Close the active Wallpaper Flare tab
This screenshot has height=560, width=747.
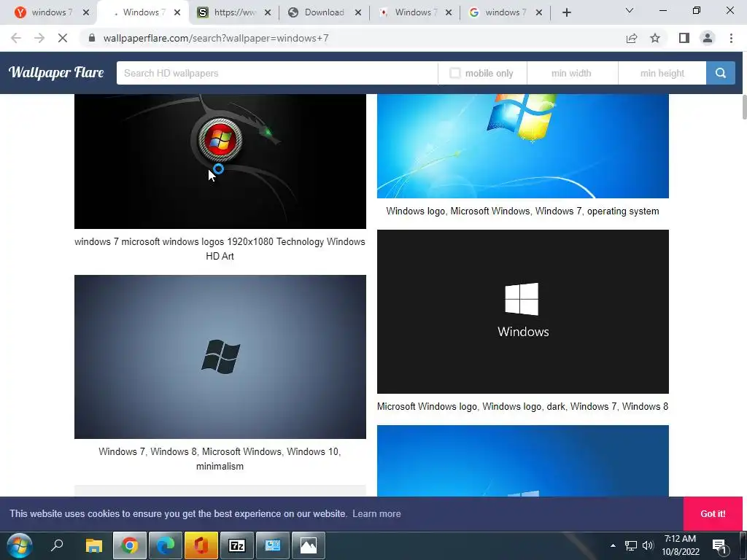tap(177, 12)
